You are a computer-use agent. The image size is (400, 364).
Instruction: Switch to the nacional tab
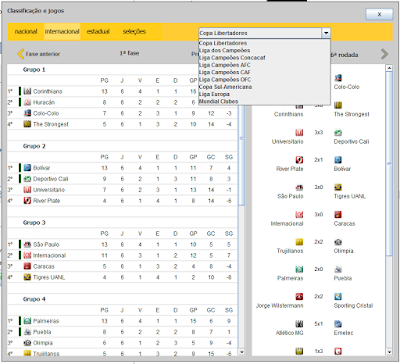click(26, 32)
